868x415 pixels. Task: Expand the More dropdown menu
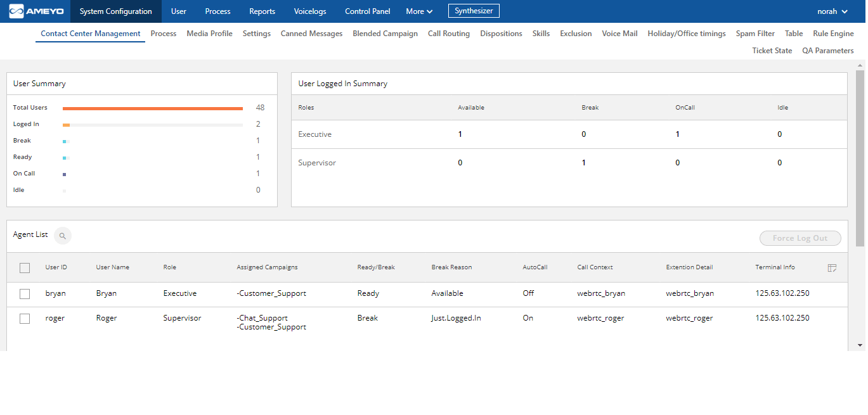(x=419, y=11)
